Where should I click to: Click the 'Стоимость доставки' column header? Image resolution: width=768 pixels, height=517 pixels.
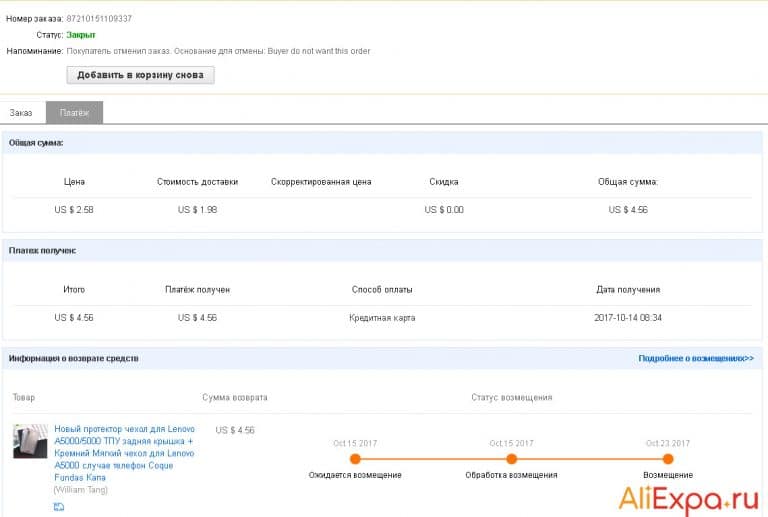pos(197,182)
